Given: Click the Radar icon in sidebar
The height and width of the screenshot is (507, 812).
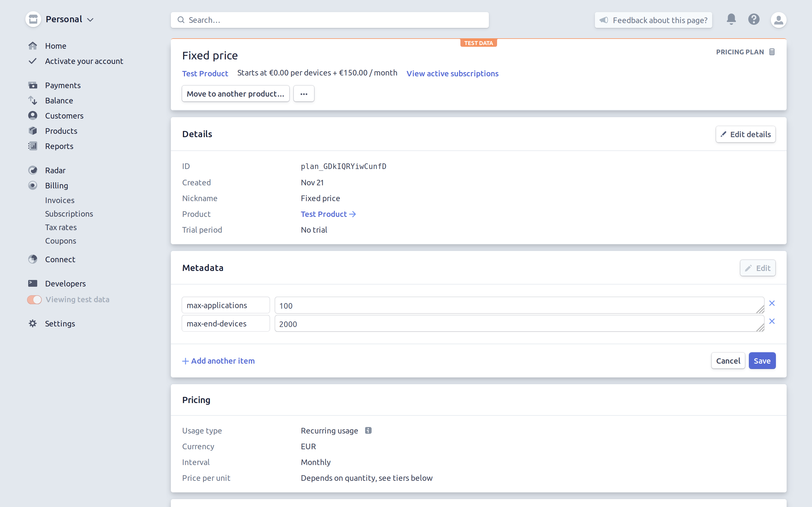Looking at the screenshot, I should click(33, 169).
